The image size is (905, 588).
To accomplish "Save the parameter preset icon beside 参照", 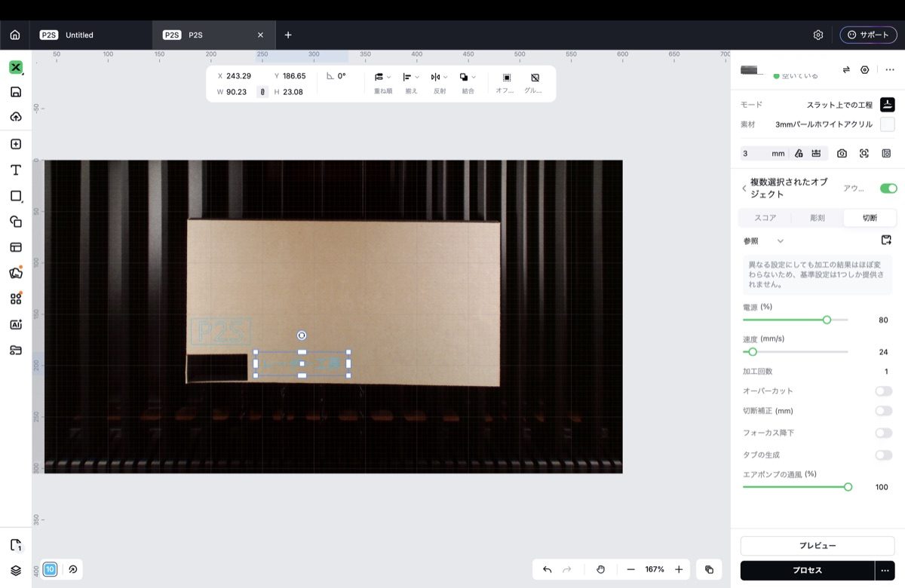I will tap(886, 240).
